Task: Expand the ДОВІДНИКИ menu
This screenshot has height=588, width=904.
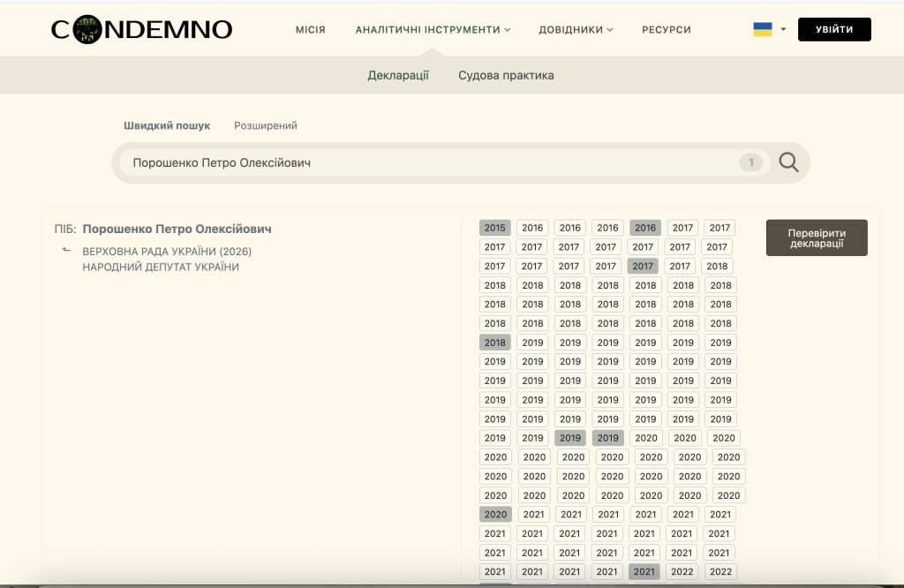Action: 576,29
